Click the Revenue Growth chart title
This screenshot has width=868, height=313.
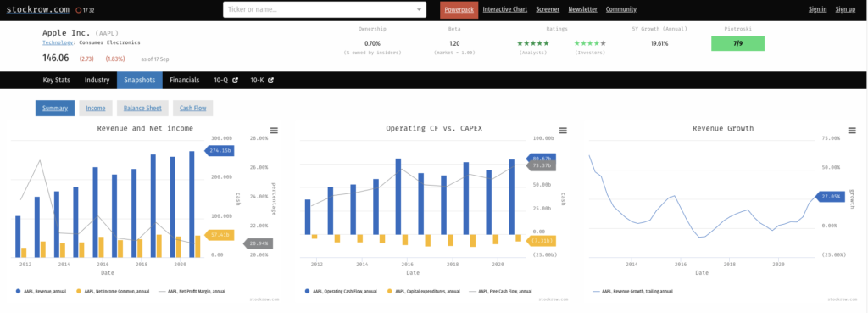click(x=723, y=128)
